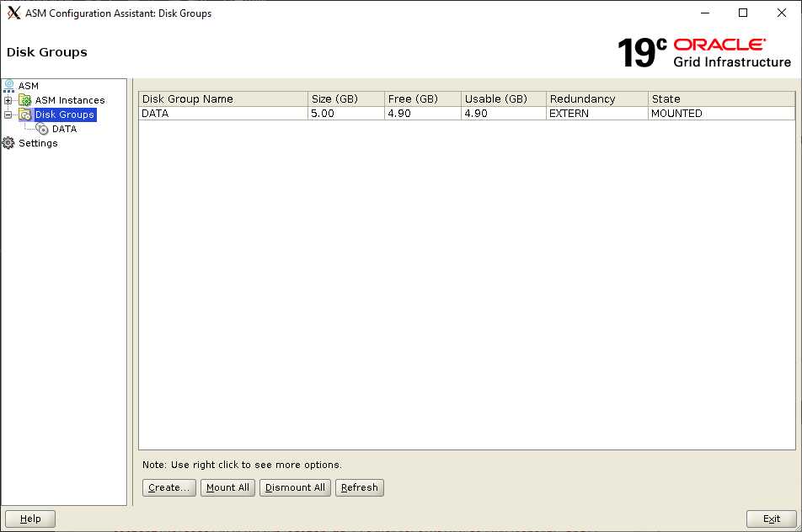This screenshot has width=802, height=532.
Task: Click the Create... button
Action: (x=169, y=487)
